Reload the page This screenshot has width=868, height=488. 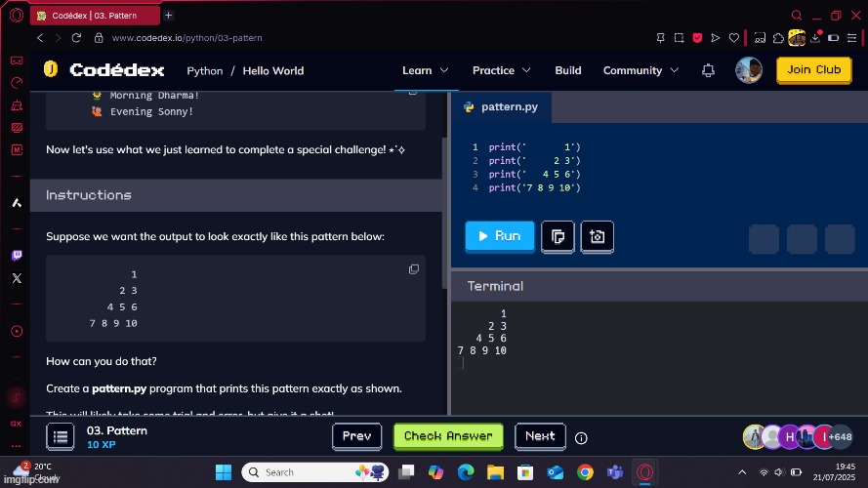pyautogui.click(x=76, y=38)
